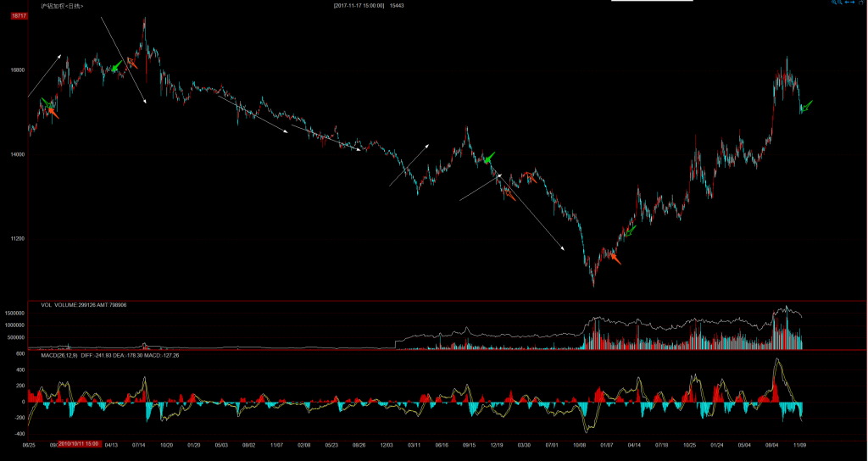The image size is (868, 461).
Task: Click the 16800 price axis label
Action: click(18, 70)
